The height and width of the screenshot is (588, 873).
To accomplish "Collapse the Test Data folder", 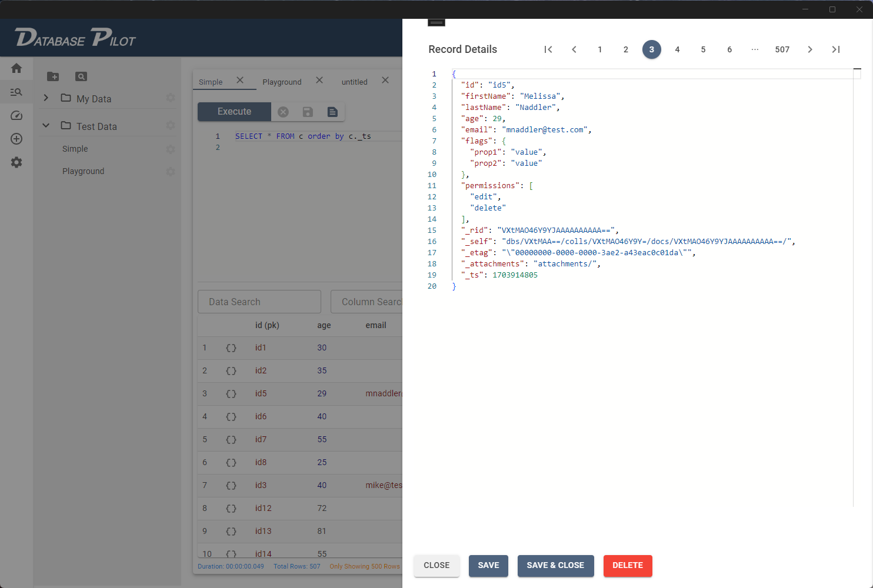I will click(46, 125).
